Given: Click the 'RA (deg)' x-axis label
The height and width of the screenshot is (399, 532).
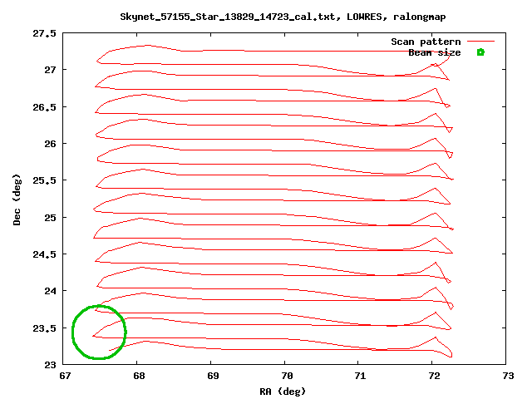Looking at the screenshot, I should click(x=283, y=392).
